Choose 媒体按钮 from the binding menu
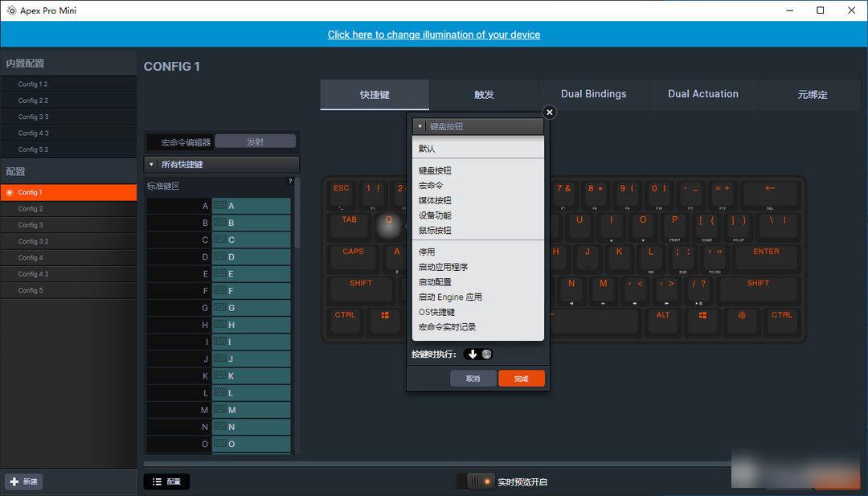The image size is (868, 496). tap(478, 200)
